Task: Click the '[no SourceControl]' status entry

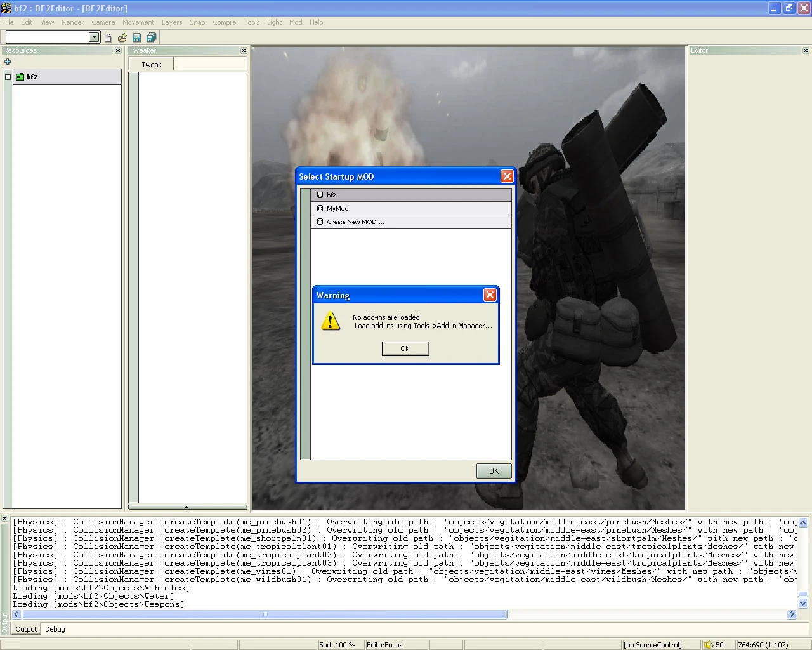Action: (x=653, y=645)
